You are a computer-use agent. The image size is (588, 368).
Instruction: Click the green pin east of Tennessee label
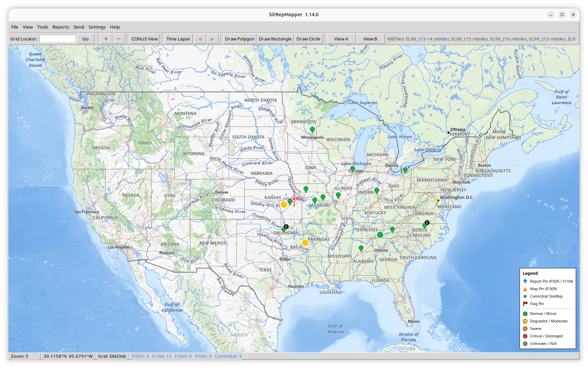point(392,230)
